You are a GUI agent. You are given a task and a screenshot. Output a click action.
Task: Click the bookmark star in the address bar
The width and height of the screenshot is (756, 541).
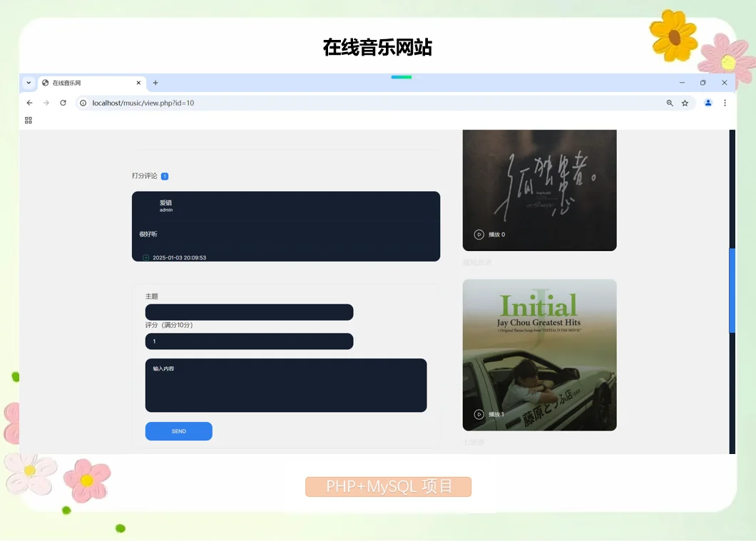[x=685, y=103]
